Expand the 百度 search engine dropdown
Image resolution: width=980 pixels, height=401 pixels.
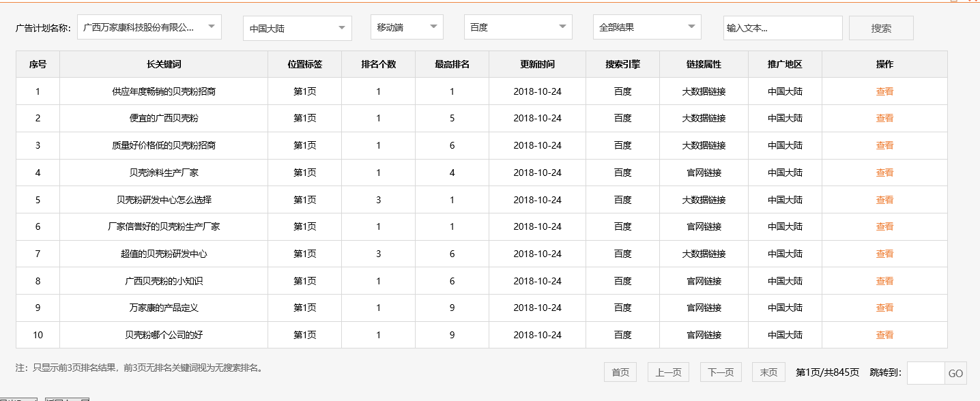(517, 27)
